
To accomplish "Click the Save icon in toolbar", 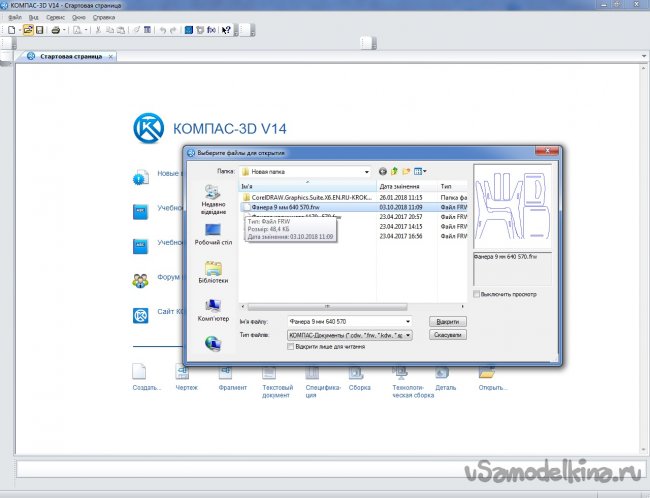I will click(x=39, y=30).
